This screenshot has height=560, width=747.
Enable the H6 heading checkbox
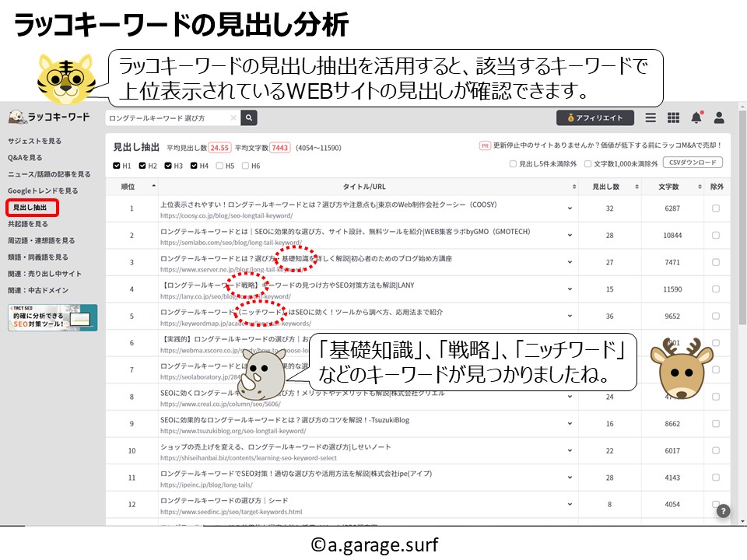point(245,166)
